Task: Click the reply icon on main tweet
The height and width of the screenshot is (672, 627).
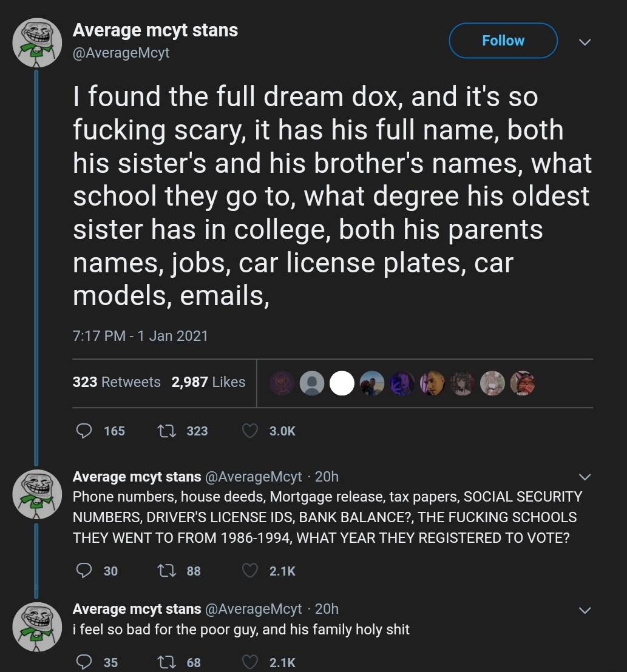Action: [84, 431]
